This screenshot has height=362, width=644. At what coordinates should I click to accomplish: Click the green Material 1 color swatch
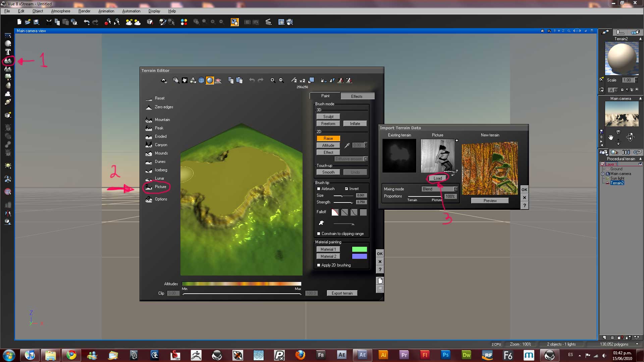click(359, 249)
